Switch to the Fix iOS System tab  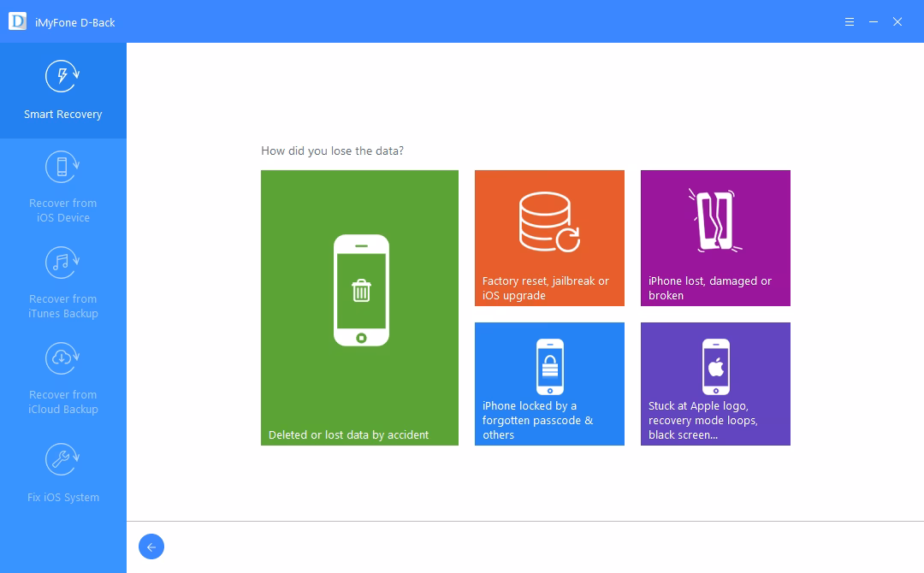[x=61, y=470]
